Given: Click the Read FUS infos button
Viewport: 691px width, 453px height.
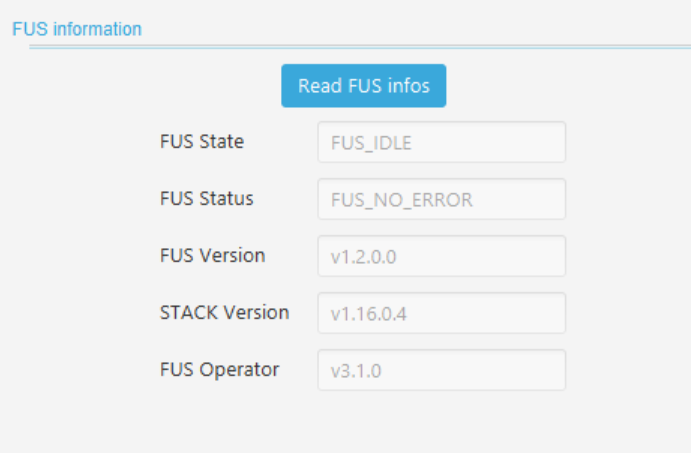Looking at the screenshot, I should [x=363, y=86].
